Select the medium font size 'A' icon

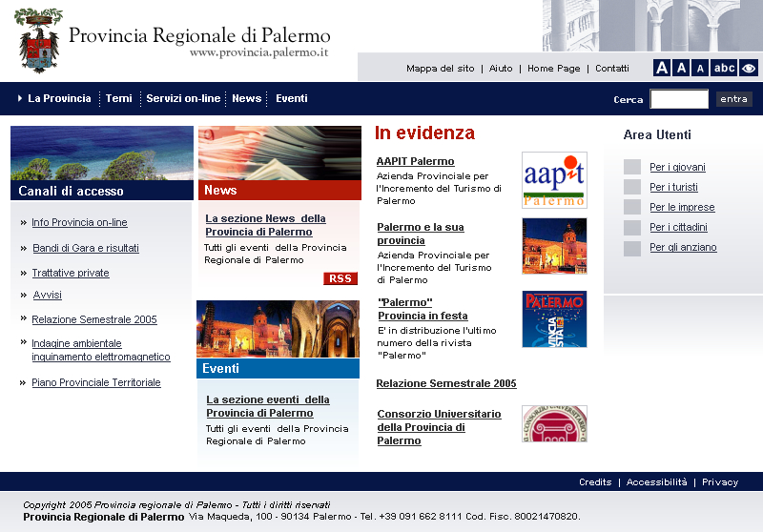[x=682, y=68]
